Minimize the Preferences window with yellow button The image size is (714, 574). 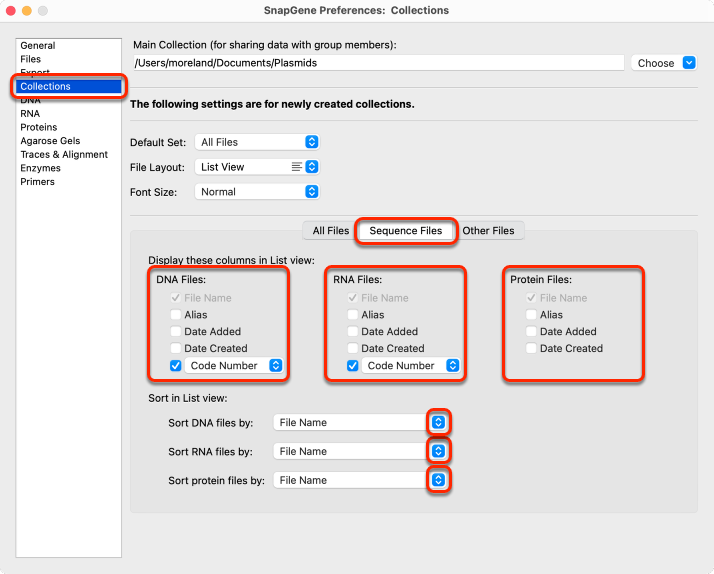pyautogui.click(x=27, y=10)
